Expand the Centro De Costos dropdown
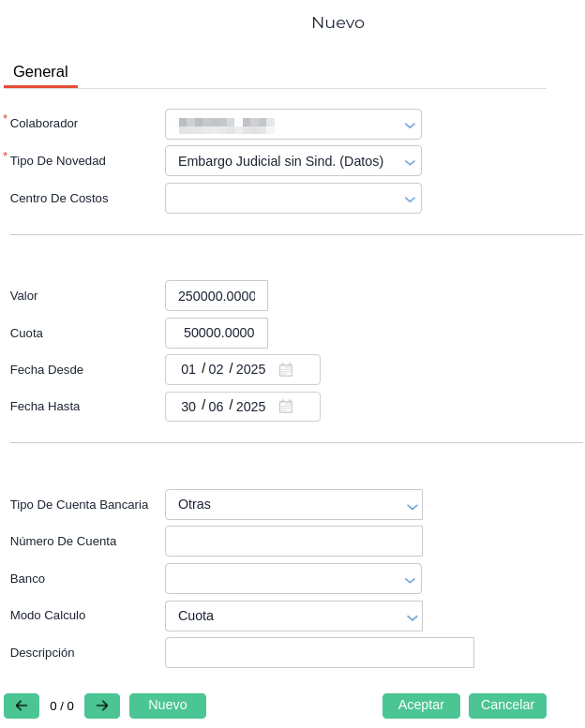The height and width of the screenshot is (728, 585). point(410,199)
